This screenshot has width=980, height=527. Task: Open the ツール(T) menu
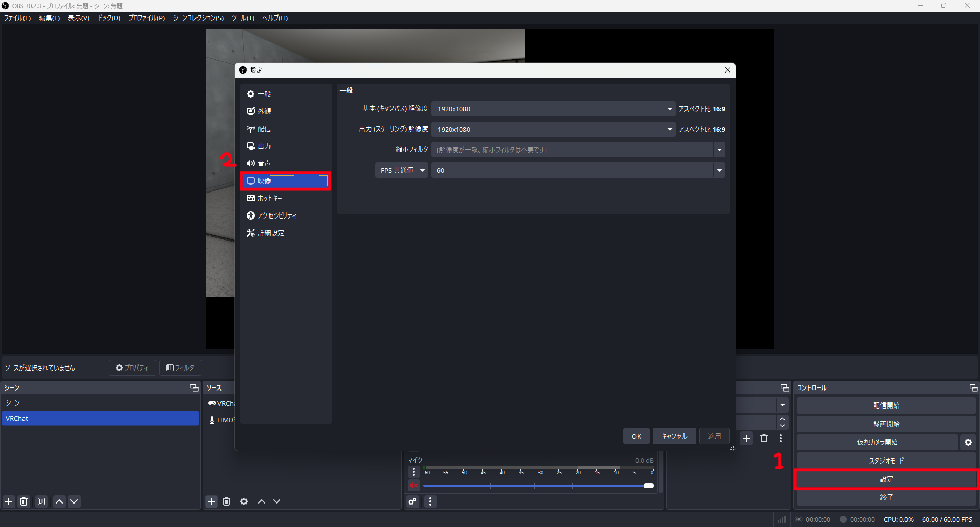[243, 18]
